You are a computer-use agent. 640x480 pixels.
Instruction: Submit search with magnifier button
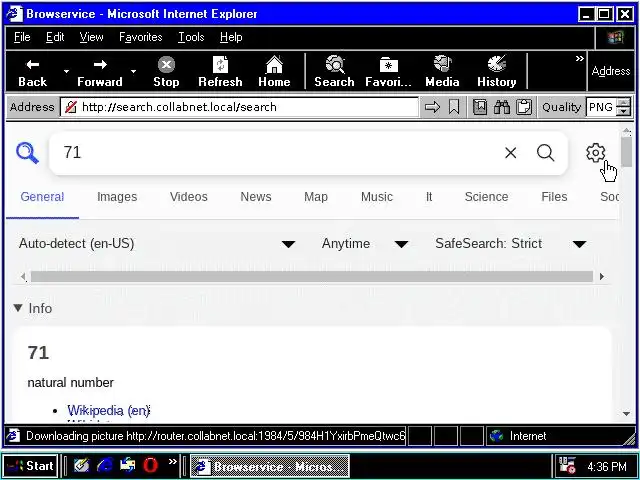[545, 153]
